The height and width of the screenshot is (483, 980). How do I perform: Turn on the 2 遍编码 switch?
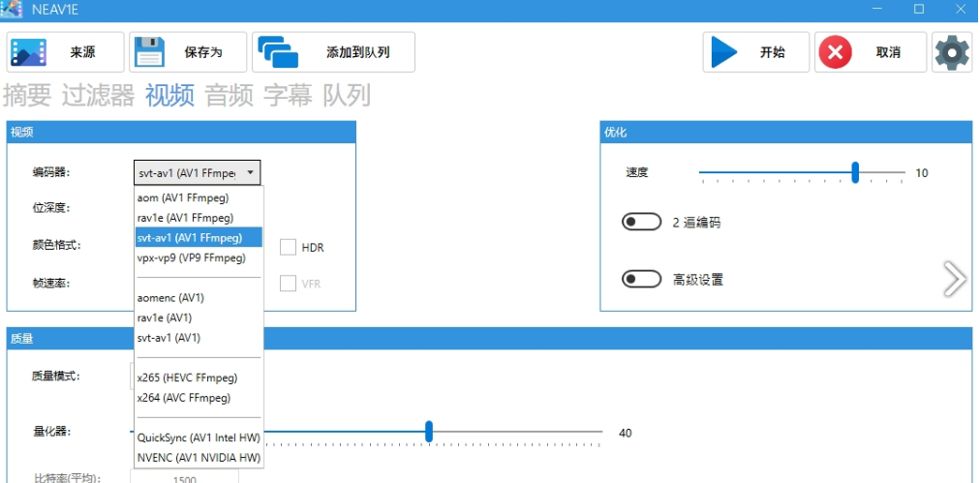click(x=641, y=222)
